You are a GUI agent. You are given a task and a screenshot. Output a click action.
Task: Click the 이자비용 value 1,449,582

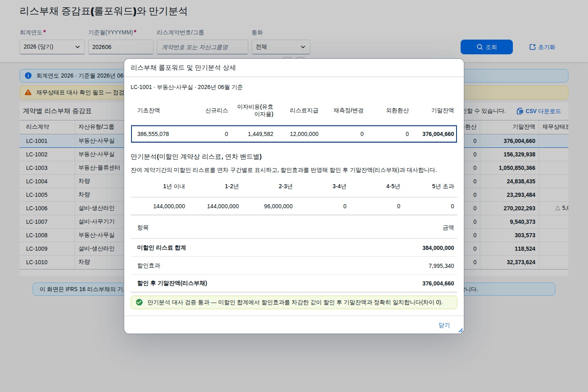point(261,134)
